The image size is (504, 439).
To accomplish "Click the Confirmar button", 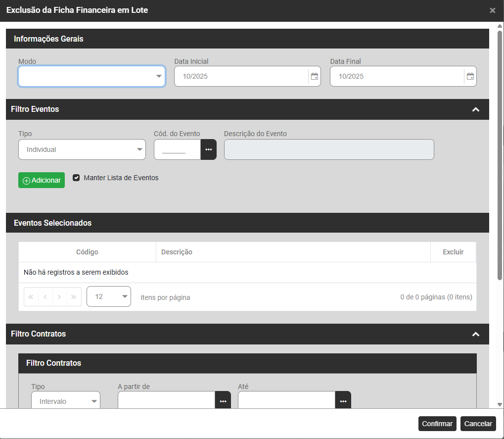I will coord(437,424).
